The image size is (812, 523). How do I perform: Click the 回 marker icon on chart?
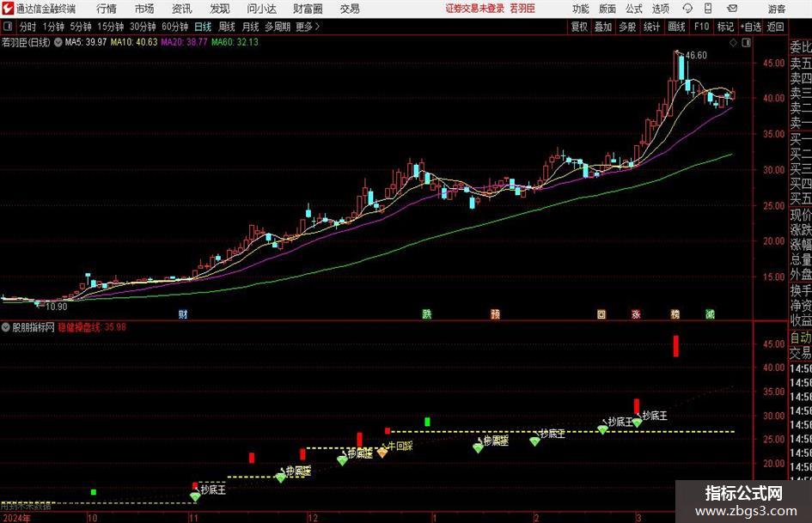point(601,314)
